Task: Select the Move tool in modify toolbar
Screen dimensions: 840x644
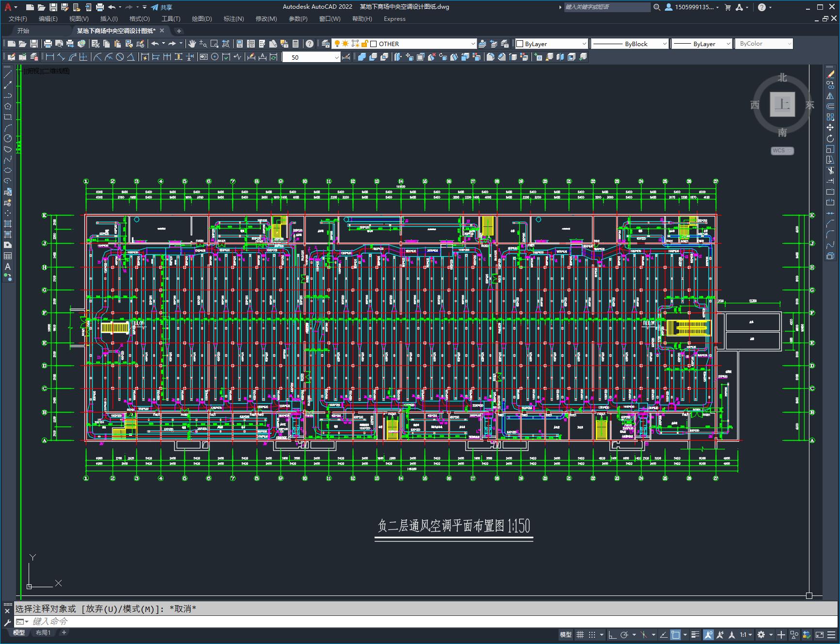Action: pyautogui.click(x=830, y=128)
